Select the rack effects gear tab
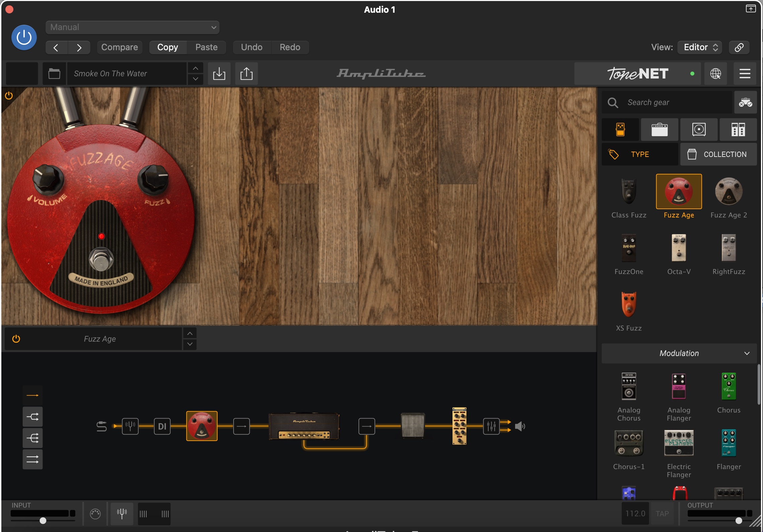This screenshot has width=763, height=532. tap(738, 129)
